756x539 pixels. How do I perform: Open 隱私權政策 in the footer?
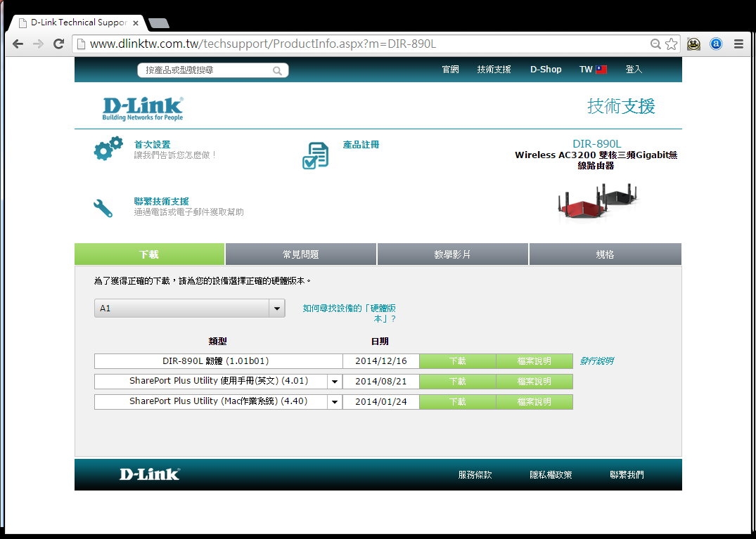click(x=551, y=474)
